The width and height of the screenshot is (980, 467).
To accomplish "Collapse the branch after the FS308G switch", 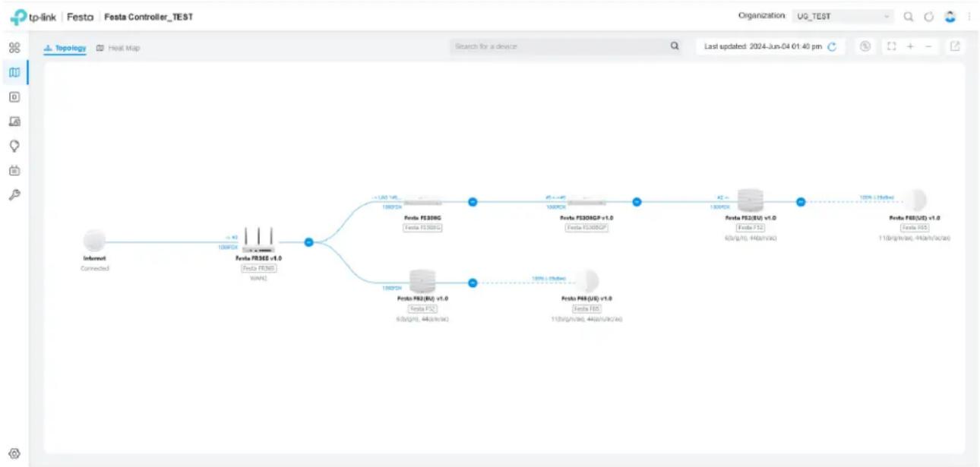I will click(472, 202).
